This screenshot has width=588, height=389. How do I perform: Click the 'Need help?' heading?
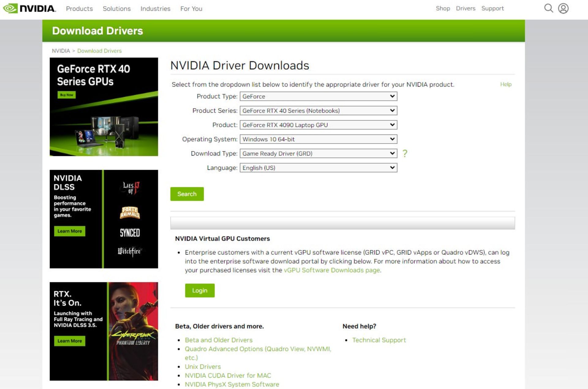click(359, 326)
